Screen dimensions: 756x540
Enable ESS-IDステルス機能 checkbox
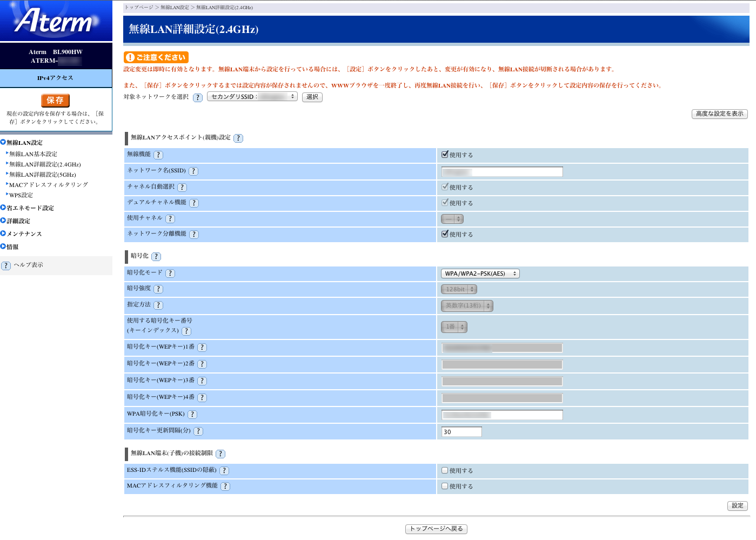tap(445, 470)
